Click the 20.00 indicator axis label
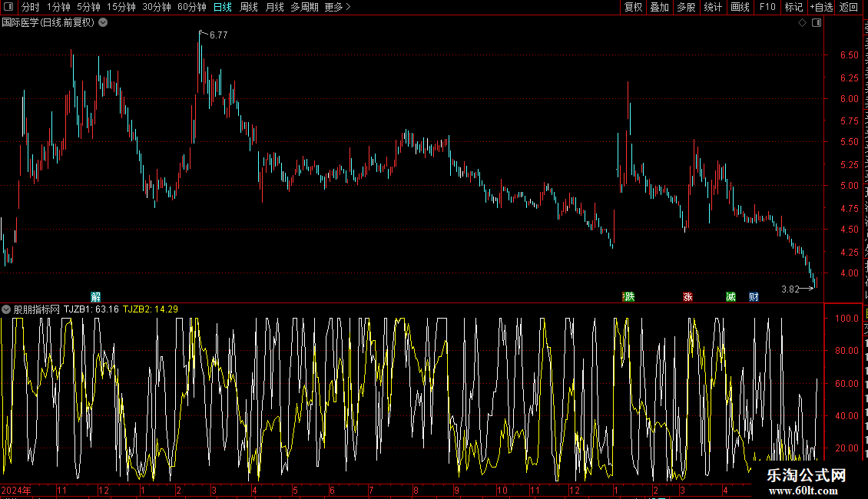The height and width of the screenshot is (499, 868). click(847, 448)
